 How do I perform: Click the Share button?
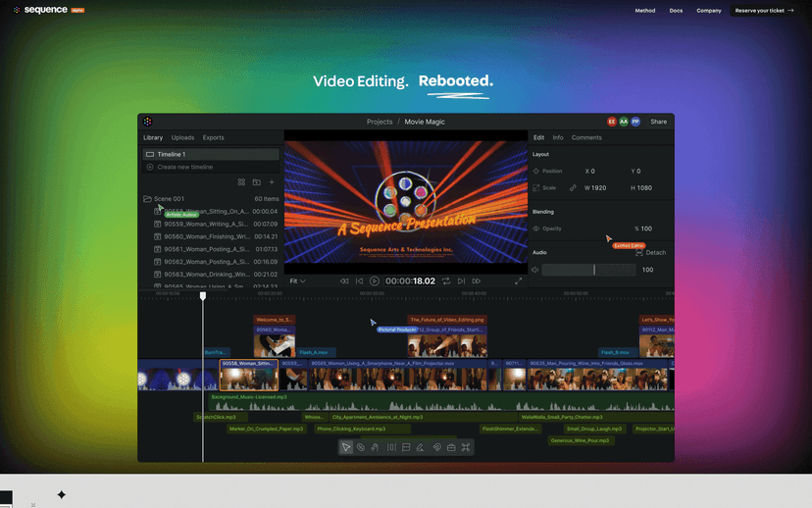[658, 122]
